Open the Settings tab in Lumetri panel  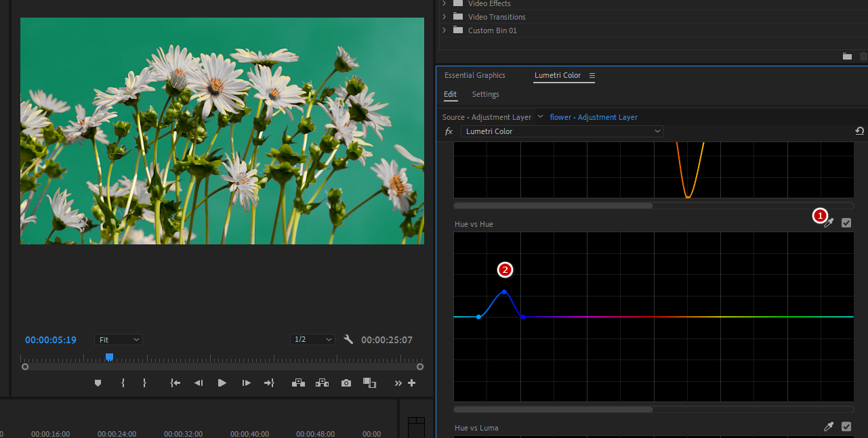pyautogui.click(x=485, y=94)
